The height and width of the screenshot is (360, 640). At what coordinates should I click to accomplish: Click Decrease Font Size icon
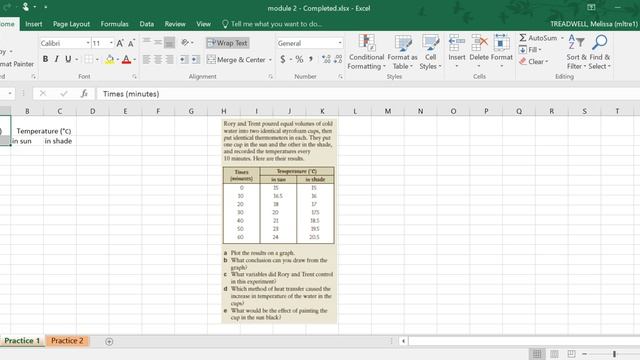coord(131,43)
